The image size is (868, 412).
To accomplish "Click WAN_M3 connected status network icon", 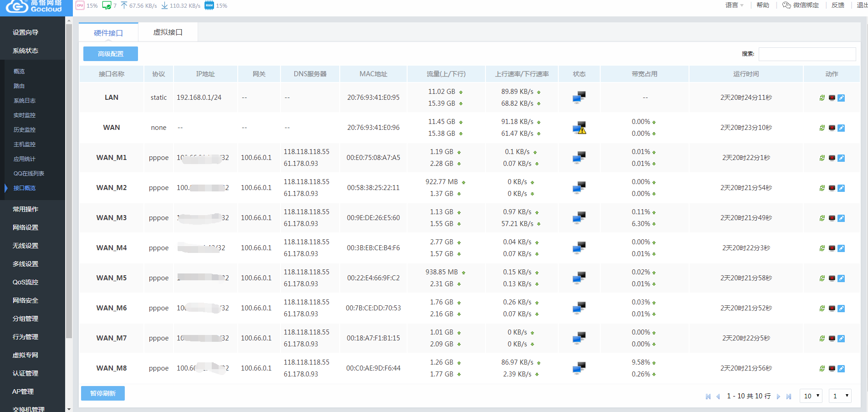I will point(579,218).
